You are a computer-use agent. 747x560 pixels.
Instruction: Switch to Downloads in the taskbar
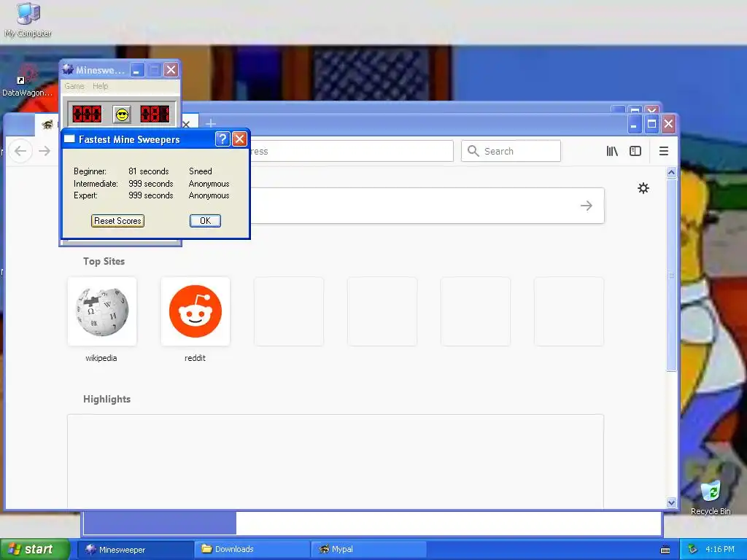[252, 550]
